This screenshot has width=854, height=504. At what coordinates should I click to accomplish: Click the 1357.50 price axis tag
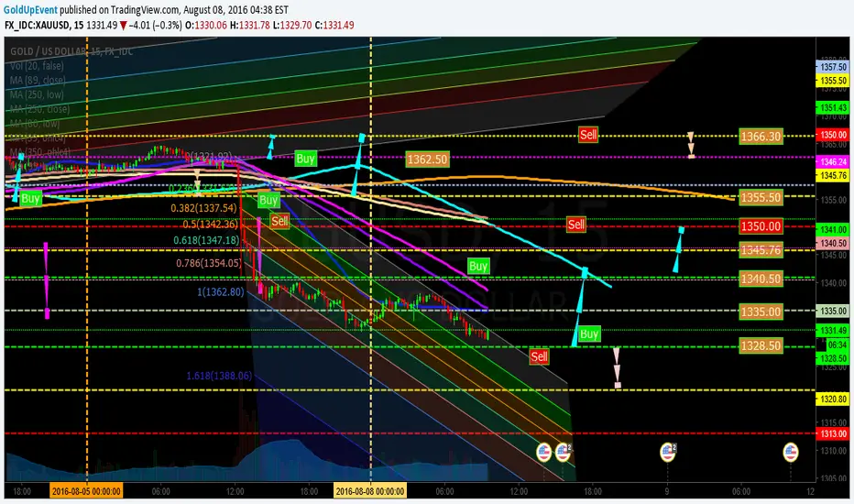[x=833, y=67]
